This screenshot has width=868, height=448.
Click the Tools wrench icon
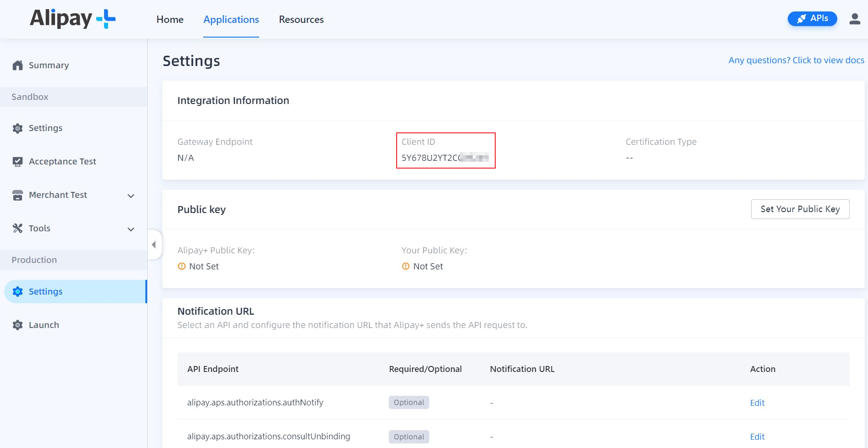pyautogui.click(x=17, y=228)
